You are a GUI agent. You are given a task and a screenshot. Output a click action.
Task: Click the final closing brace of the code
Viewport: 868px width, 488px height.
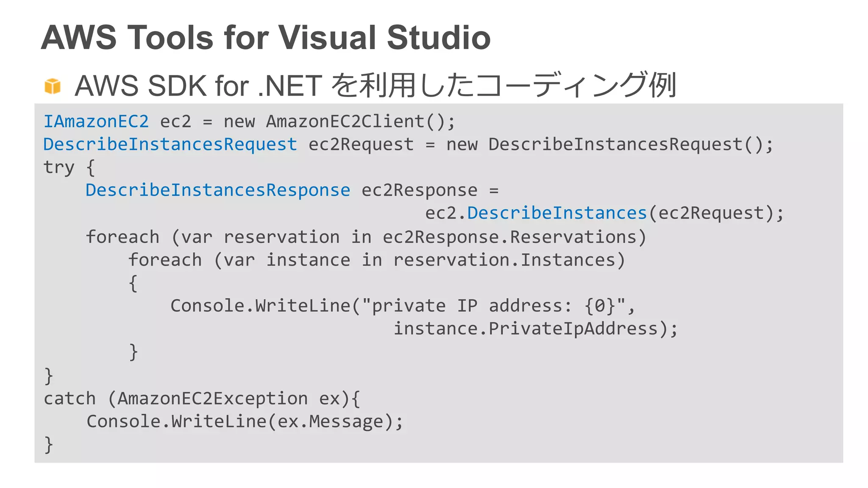pos(49,444)
